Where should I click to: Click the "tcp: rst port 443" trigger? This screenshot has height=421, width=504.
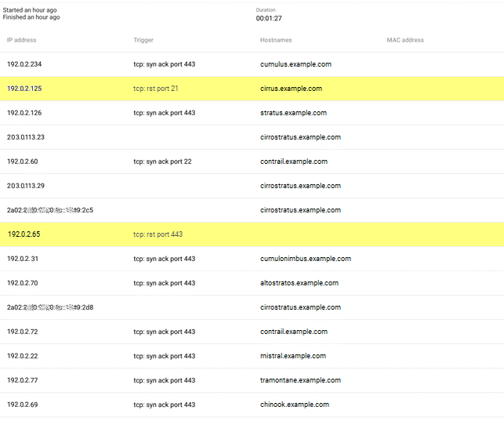158,234
